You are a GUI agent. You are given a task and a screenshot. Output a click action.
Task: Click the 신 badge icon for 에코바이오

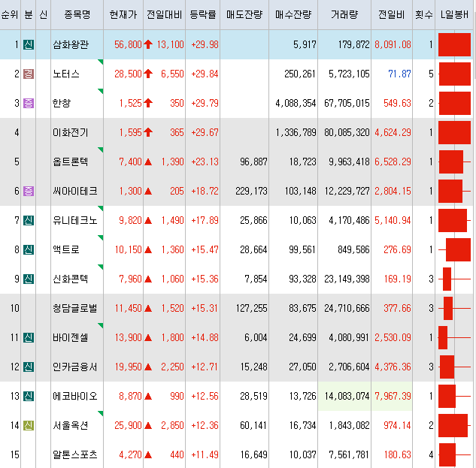[29, 396]
